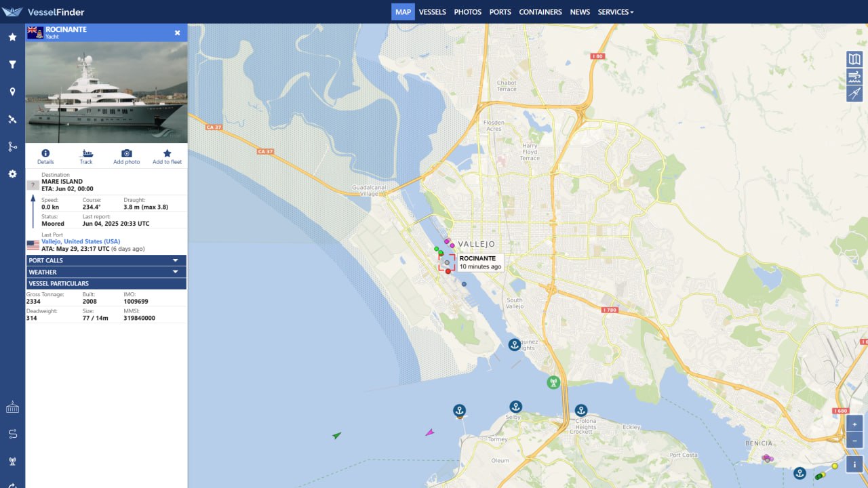Screen dimensions: 868x488
Task: Open the favorites star in left sidebar
Action: tap(12, 37)
